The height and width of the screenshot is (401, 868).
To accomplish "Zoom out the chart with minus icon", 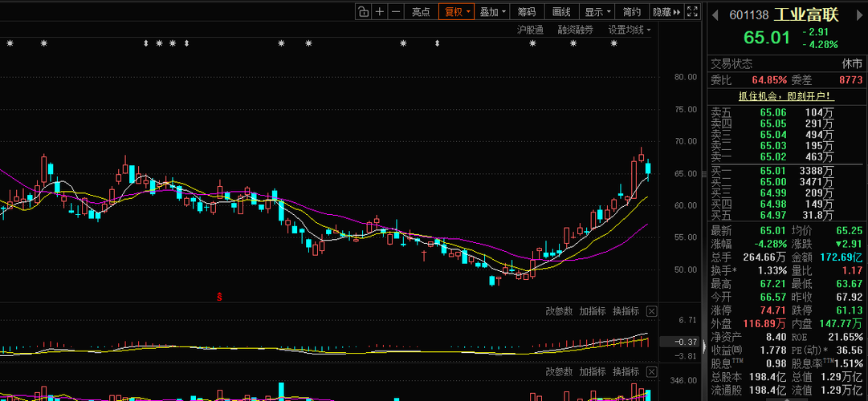I will tap(395, 11).
